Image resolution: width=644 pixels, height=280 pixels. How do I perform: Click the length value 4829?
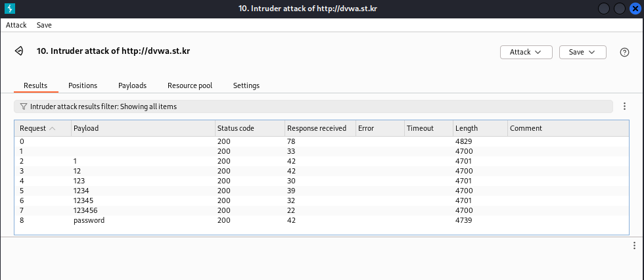[x=464, y=141]
